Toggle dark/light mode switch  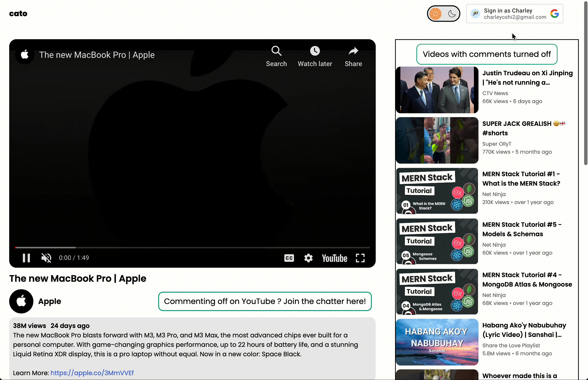(x=444, y=14)
